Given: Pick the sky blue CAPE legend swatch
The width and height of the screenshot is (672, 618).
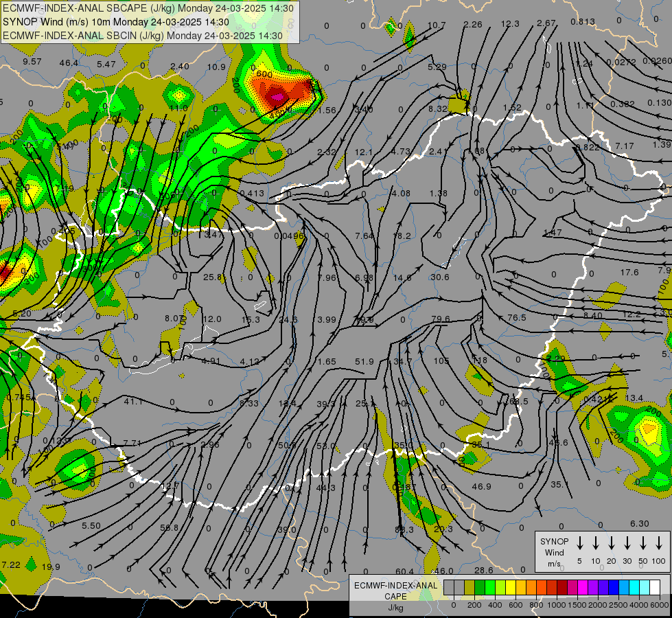Looking at the screenshot, I should coord(623,588).
